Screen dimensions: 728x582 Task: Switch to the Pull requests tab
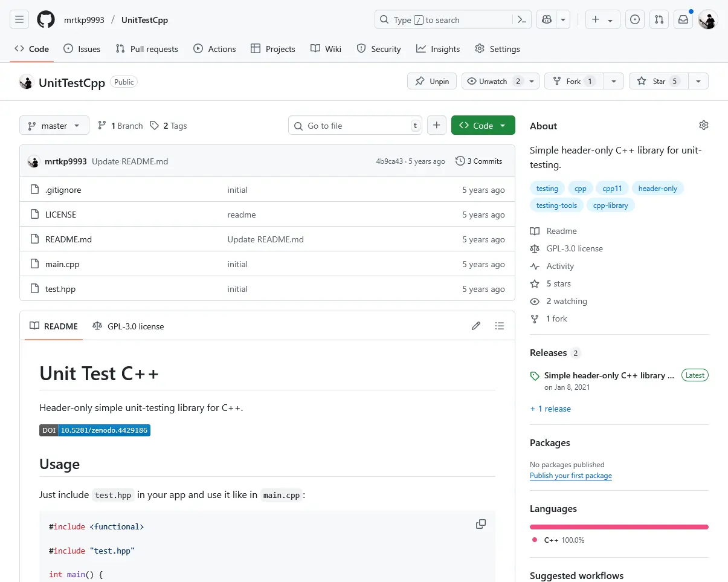point(147,49)
